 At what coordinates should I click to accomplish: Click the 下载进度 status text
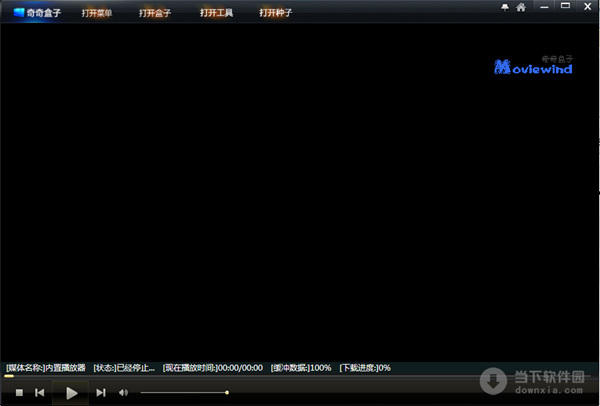[x=364, y=367]
